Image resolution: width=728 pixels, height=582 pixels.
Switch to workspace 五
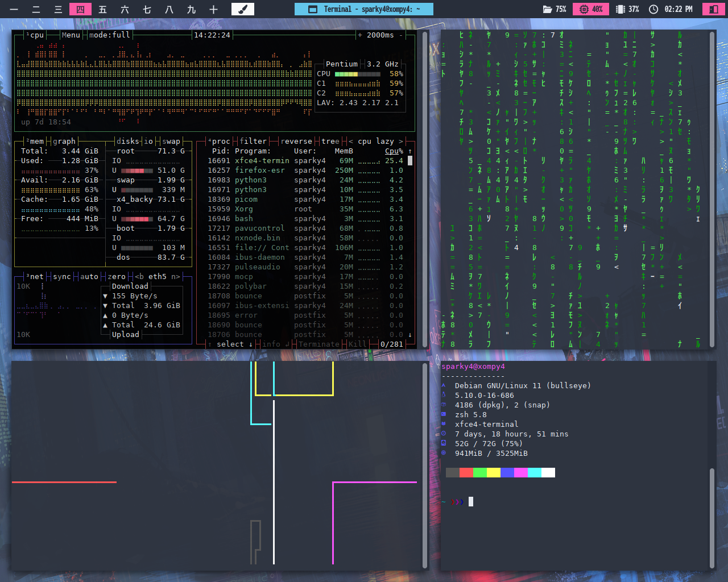click(x=102, y=9)
